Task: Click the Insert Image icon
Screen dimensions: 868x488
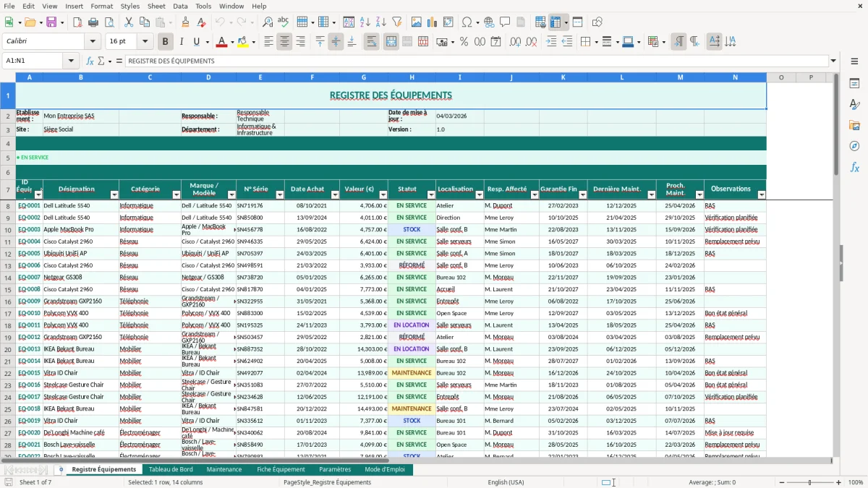Action: [417, 22]
